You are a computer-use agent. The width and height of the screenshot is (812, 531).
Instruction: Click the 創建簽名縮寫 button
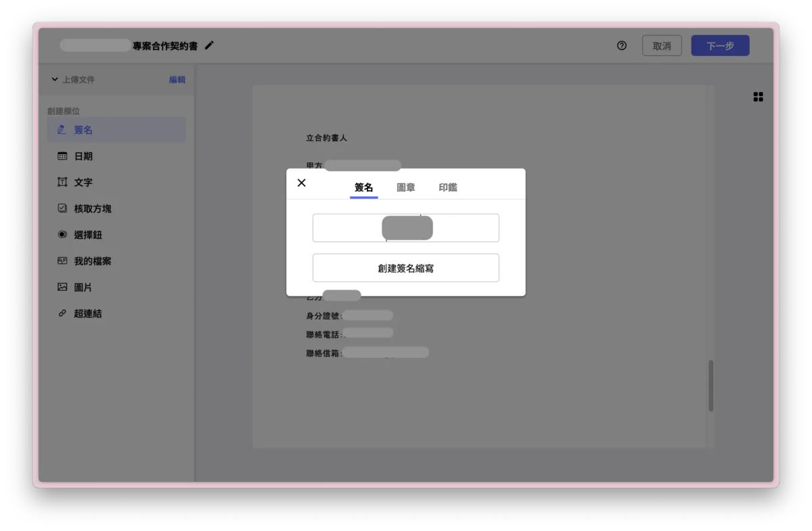(x=405, y=268)
